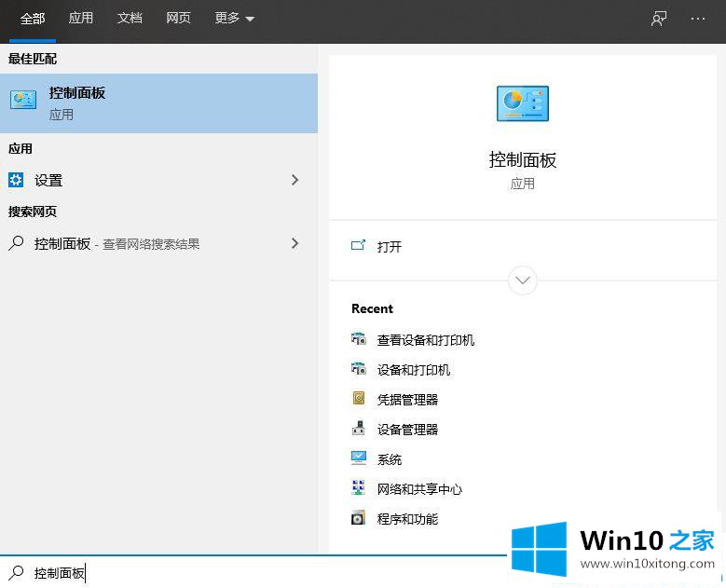Open recent item 设备管理器
The height and width of the screenshot is (588, 726).
point(407,430)
